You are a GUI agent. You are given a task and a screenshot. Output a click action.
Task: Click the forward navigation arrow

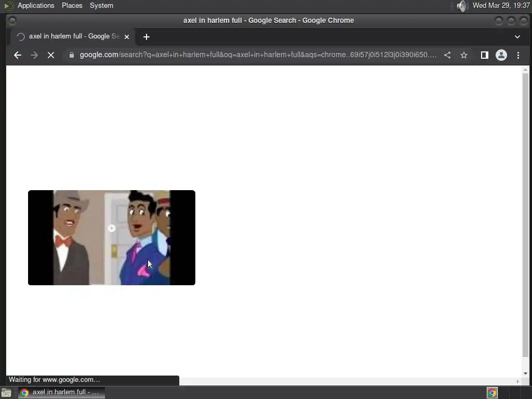(x=34, y=55)
